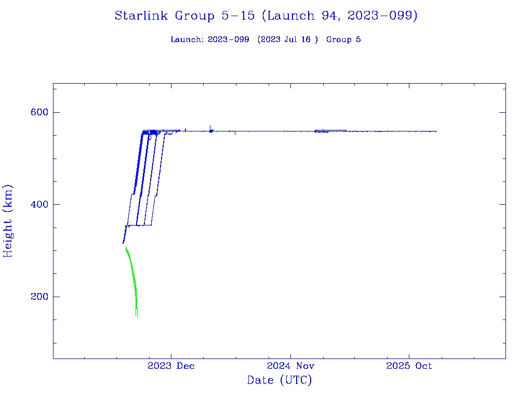
Task: Click the "2024 Nov" x-axis date label
Action: tap(291, 366)
